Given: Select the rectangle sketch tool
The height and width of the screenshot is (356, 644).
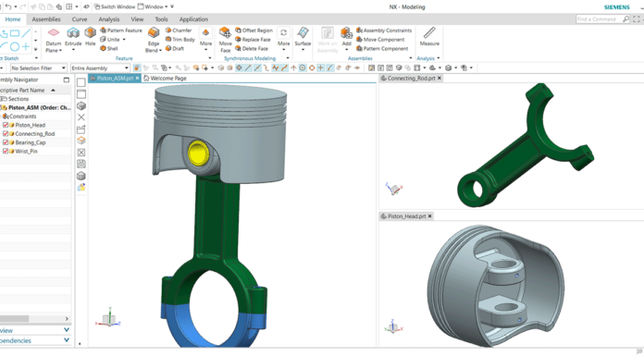Looking at the screenshot, I should tap(15, 33).
